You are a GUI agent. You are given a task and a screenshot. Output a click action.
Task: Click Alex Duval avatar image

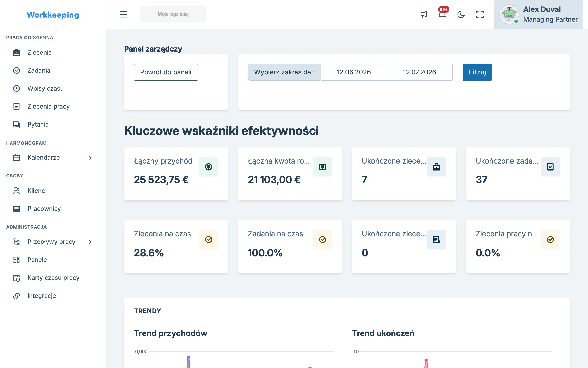tap(509, 14)
